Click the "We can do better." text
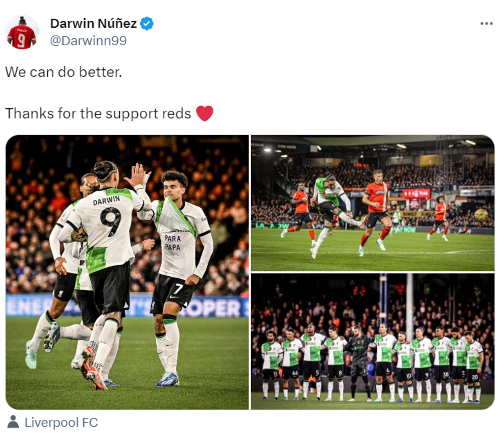This screenshot has width=504, height=439. (x=64, y=72)
